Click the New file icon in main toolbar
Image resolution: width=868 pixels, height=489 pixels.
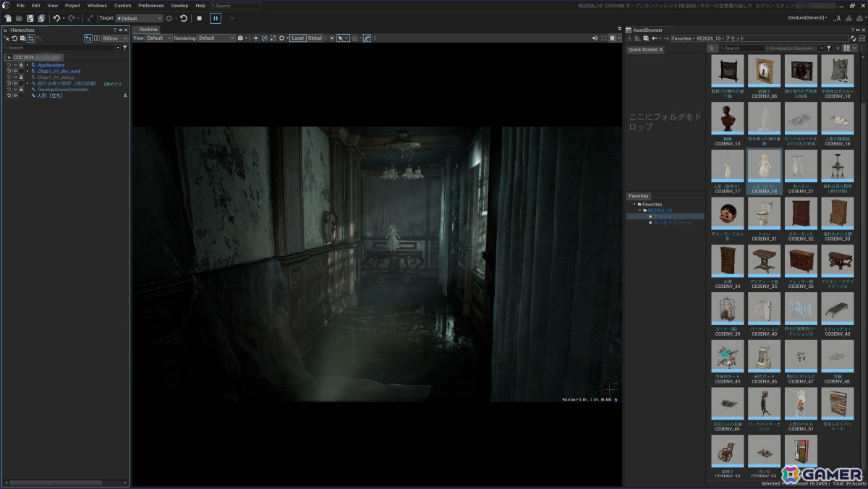(x=8, y=18)
